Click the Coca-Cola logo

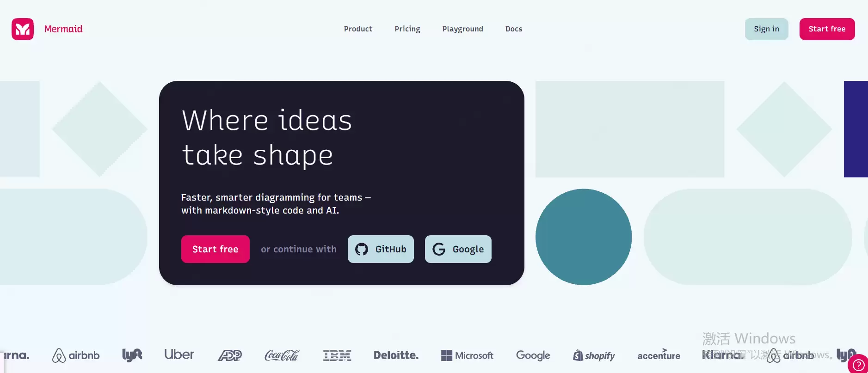pyautogui.click(x=282, y=355)
